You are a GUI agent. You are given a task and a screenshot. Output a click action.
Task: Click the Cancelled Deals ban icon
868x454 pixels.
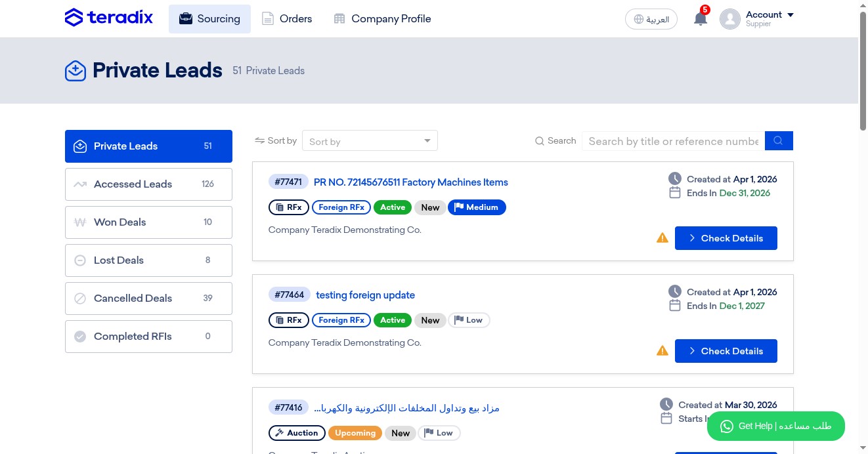click(x=80, y=299)
